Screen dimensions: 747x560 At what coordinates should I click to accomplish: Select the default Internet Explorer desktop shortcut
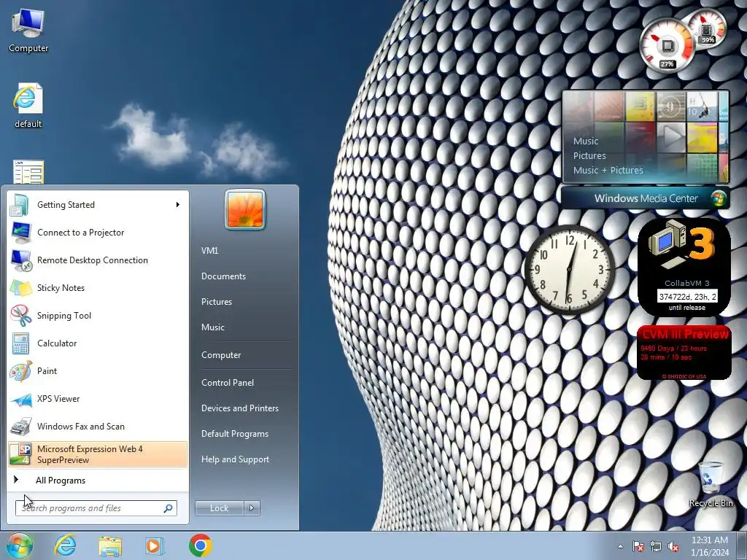pyautogui.click(x=28, y=106)
